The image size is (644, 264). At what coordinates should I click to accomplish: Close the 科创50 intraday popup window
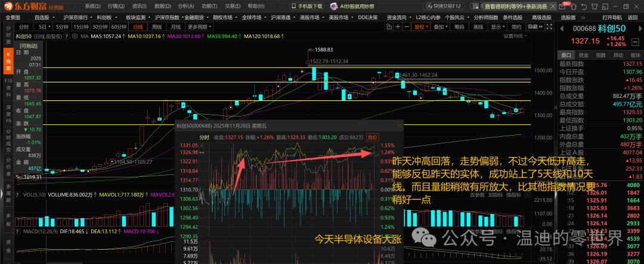click(x=400, y=126)
